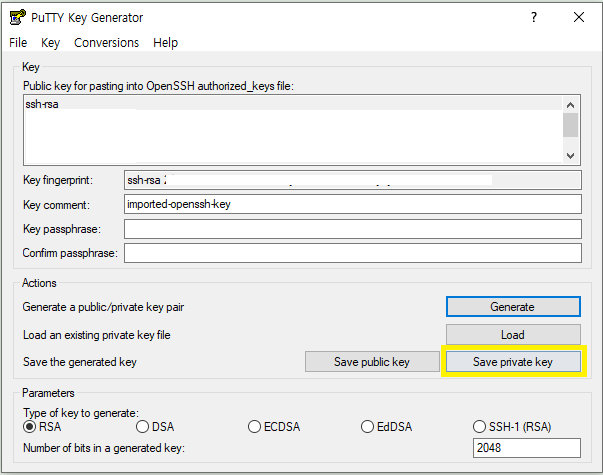The image size is (603, 475).
Task: Open the Key menu
Action: coord(50,42)
